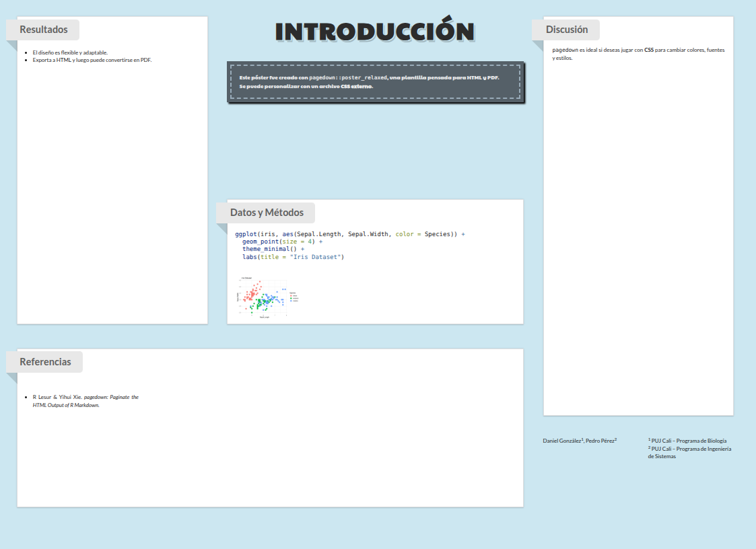756x549 pixels.
Task: Click the labs(title = "Iris Dataset") line
Action: point(293,256)
